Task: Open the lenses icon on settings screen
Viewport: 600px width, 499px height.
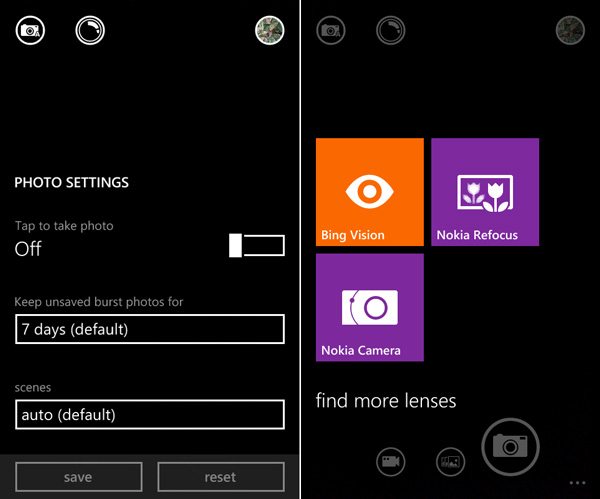Action: pyautogui.click(x=90, y=31)
